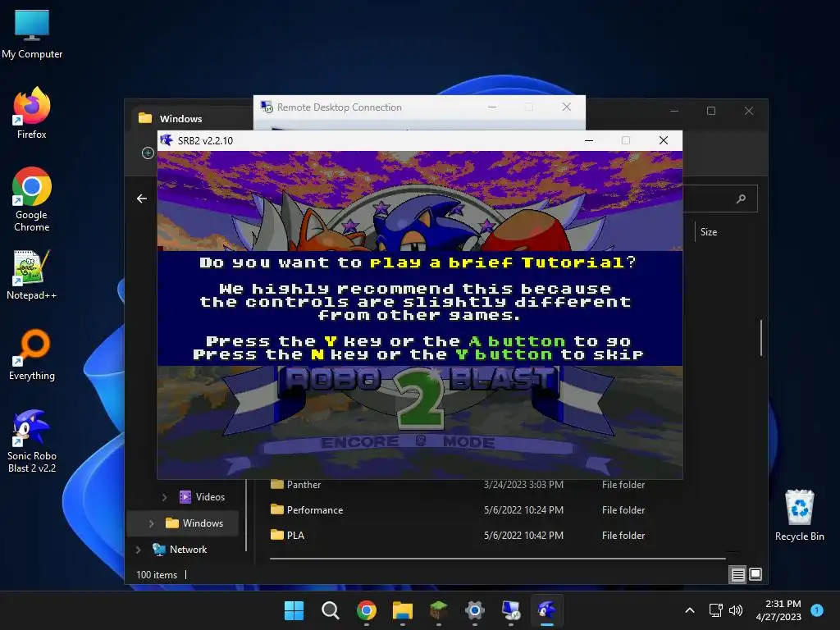This screenshot has width=840, height=630.
Task: Go back in File Explorer
Action: pos(141,199)
